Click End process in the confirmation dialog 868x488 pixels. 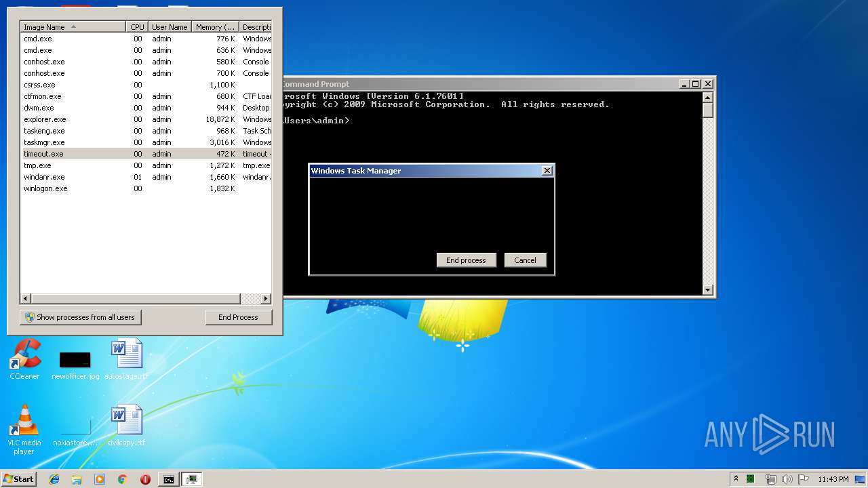[466, 260]
